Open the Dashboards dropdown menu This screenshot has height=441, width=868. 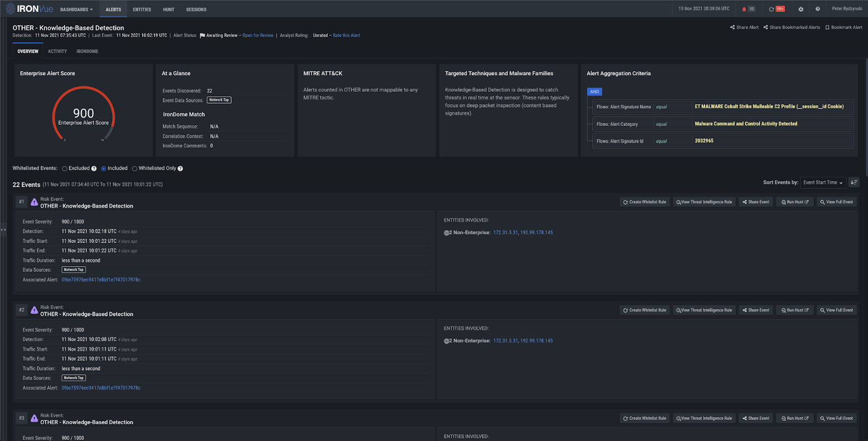pyautogui.click(x=76, y=9)
